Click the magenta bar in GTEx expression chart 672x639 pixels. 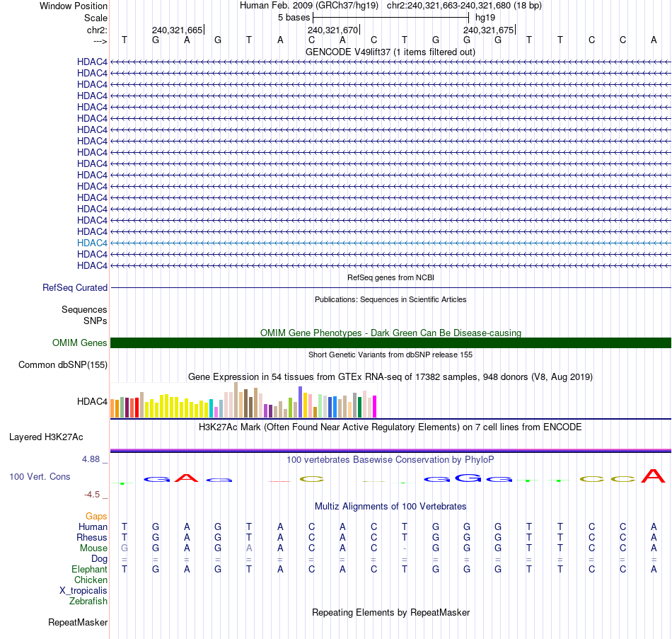[x=375, y=407]
